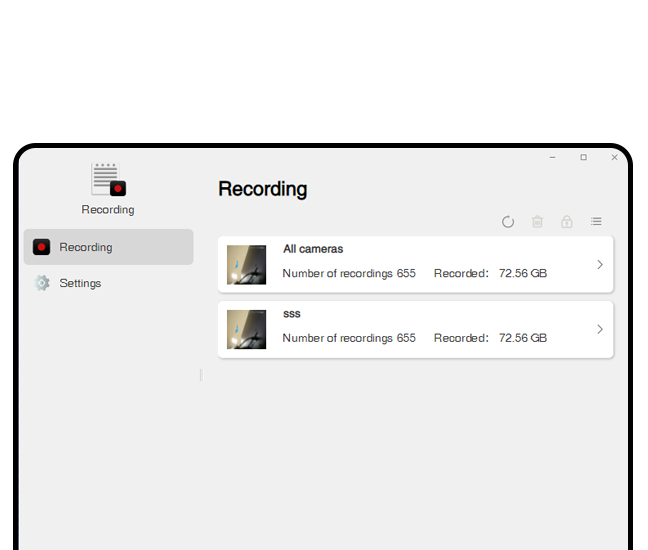Image resolution: width=648 pixels, height=550 pixels.
Task: Open the All cameras thumbnail
Action: tap(246, 265)
